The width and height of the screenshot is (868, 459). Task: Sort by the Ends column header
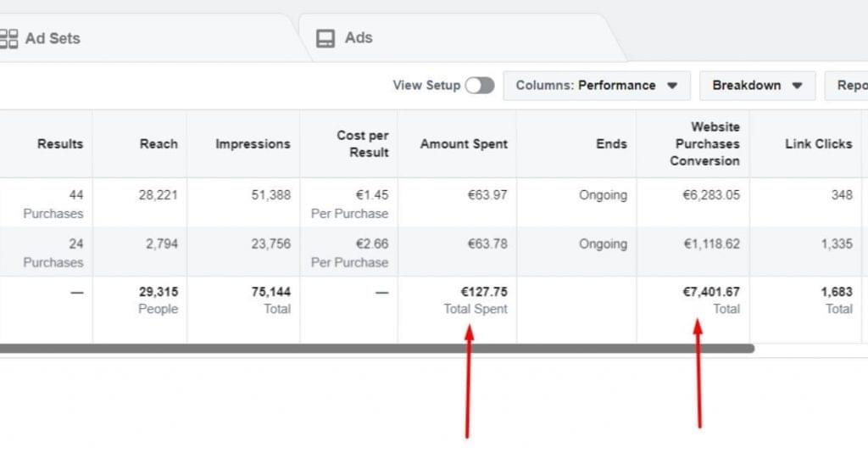(610, 144)
